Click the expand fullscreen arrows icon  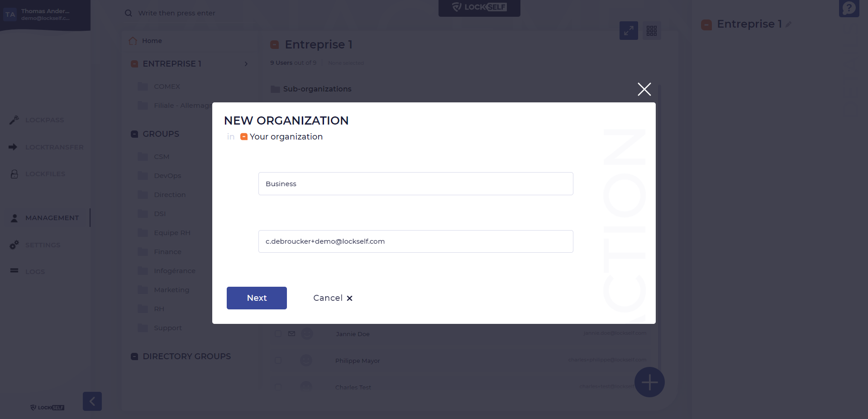point(629,31)
